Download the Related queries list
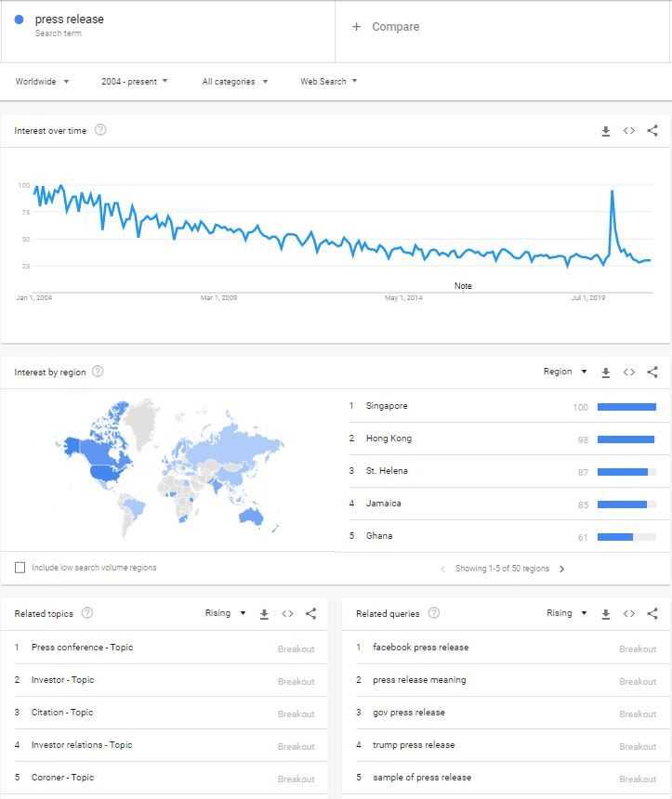This screenshot has width=672, height=799. (605, 614)
